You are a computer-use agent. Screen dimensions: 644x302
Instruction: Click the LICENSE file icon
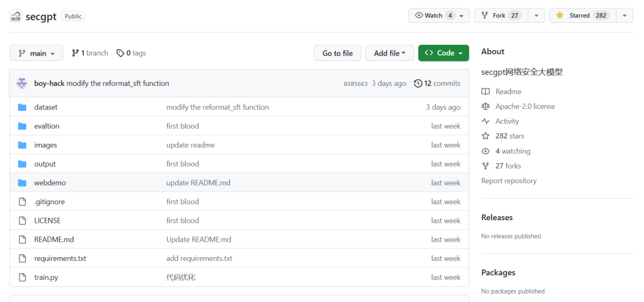[22, 221]
